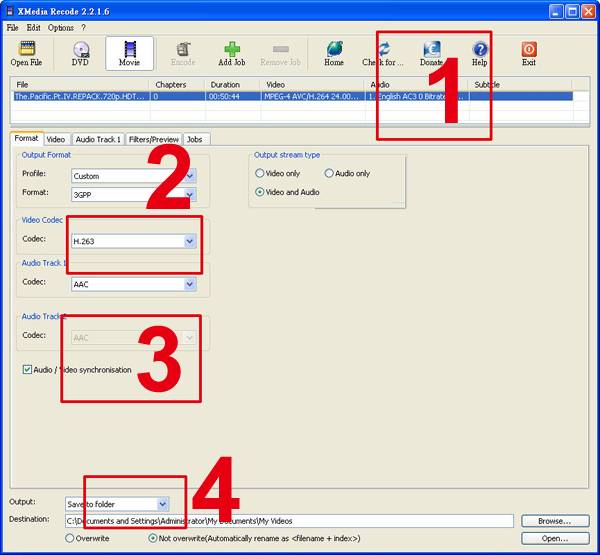The height and width of the screenshot is (555, 600).
Task: Click the Chapters column header
Action: coord(177,85)
